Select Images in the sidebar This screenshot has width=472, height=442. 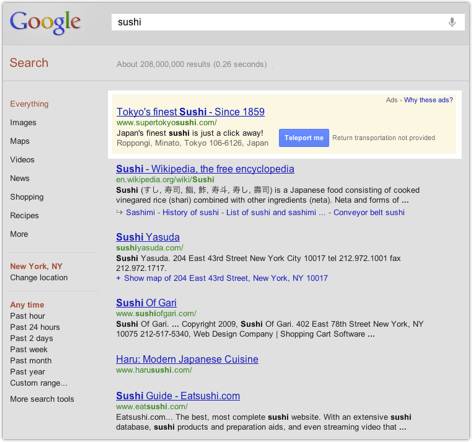pyautogui.click(x=23, y=123)
